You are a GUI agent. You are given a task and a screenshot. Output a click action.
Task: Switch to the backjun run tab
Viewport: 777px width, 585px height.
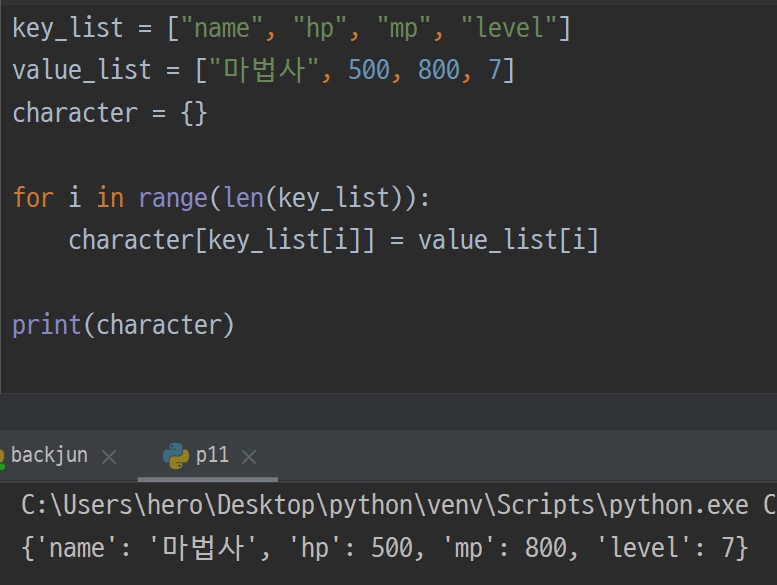49,455
